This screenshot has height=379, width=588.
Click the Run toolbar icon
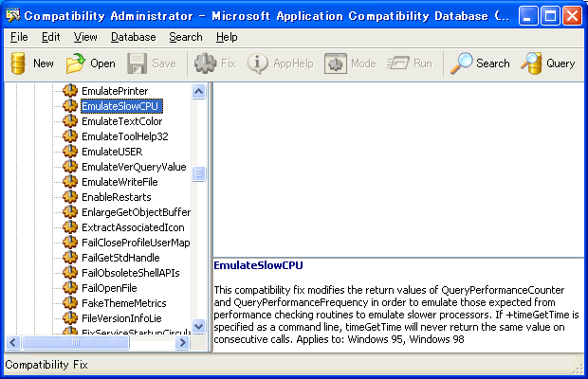point(398,63)
